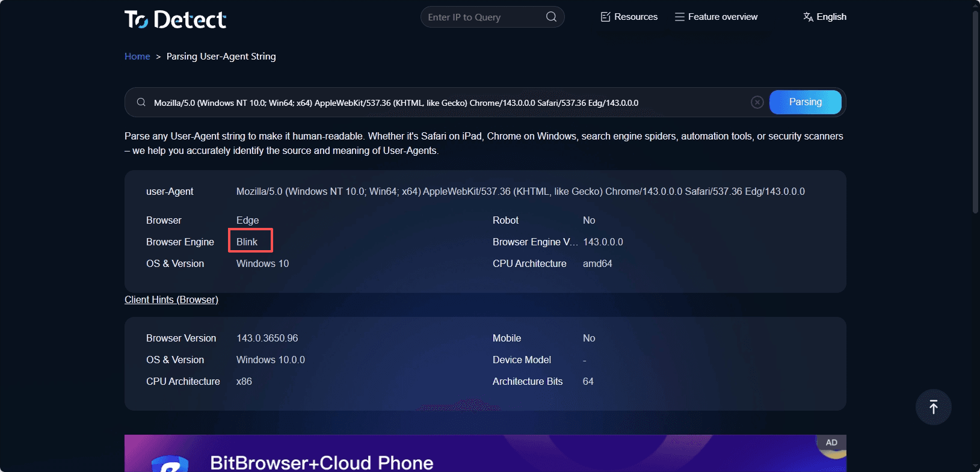Expand the Feature overview menu
The width and height of the screenshot is (980, 472).
pos(716,17)
